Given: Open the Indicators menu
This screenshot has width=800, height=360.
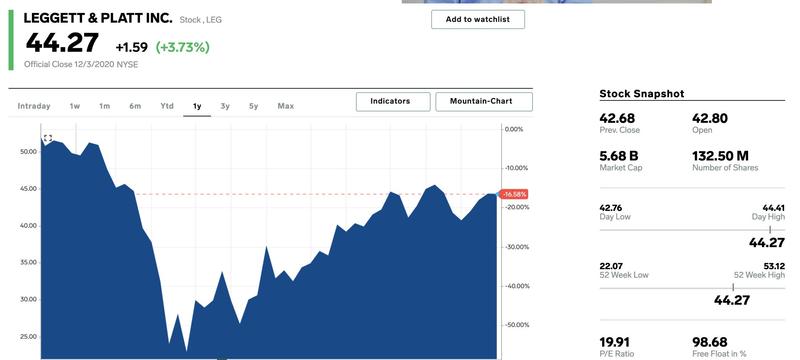Looking at the screenshot, I should click(x=393, y=101).
